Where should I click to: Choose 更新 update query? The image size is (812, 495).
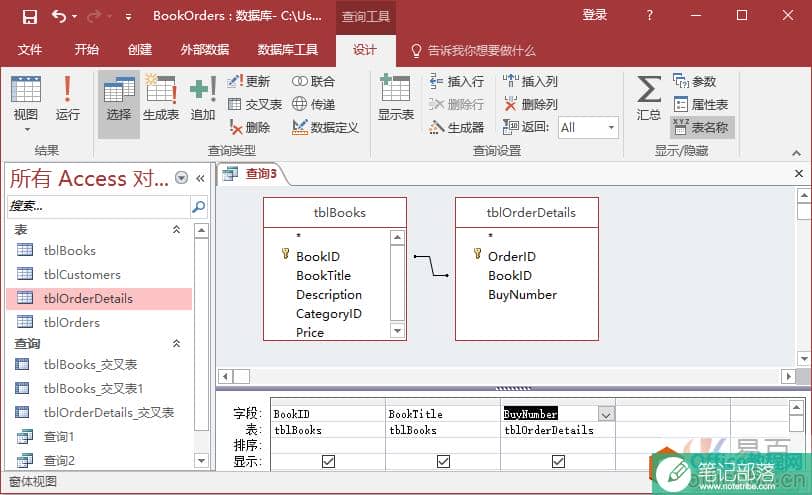249,81
